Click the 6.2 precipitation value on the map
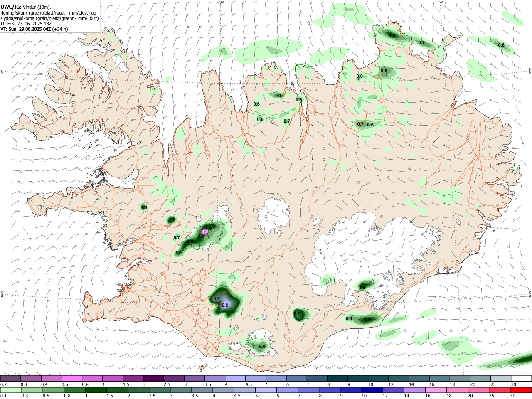532x399 pixels. [x=225, y=305]
